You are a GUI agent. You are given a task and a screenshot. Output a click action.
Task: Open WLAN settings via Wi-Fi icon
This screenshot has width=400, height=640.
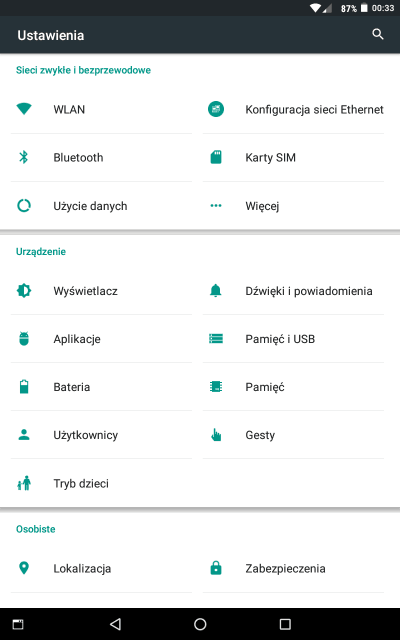click(x=24, y=109)
